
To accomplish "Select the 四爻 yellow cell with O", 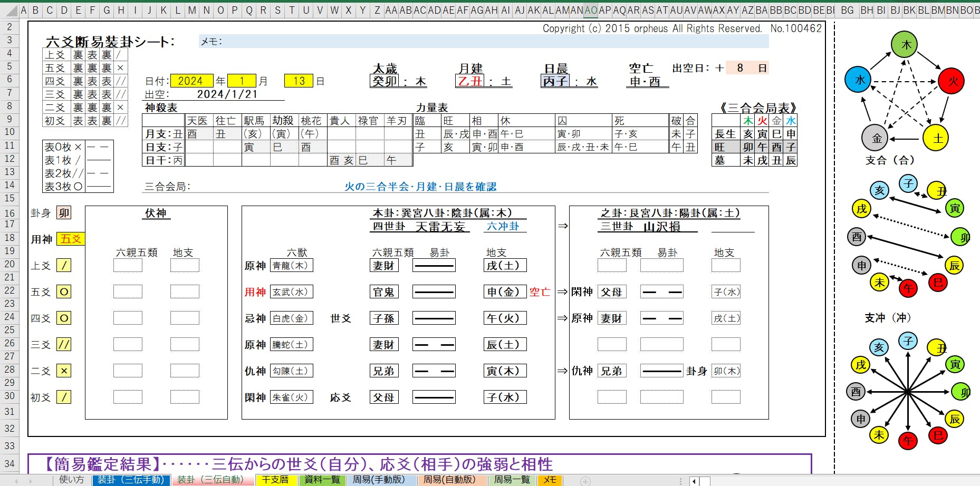I will pyautogui.click(x=64, y=318).
